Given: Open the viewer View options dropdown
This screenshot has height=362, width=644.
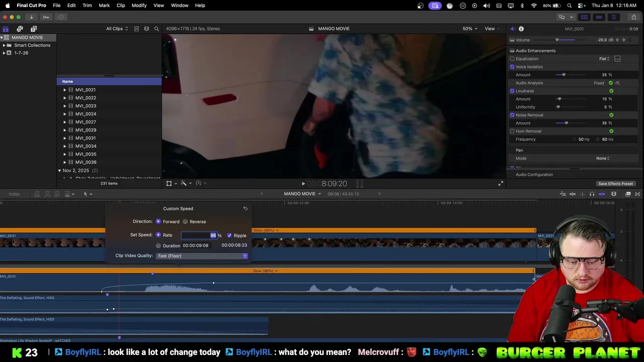Looking at the screenshot, I should tap(492, 29).
